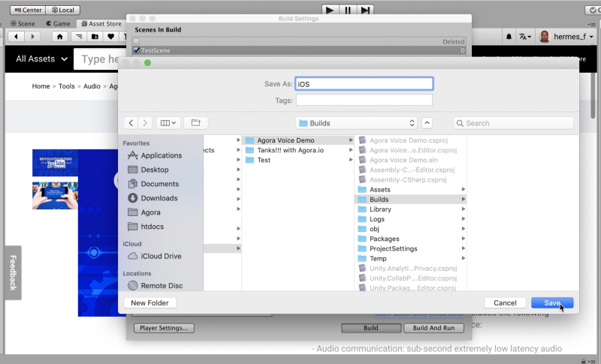Navigate back in save dialog
601x364 pixels.
tap(131, 123)
